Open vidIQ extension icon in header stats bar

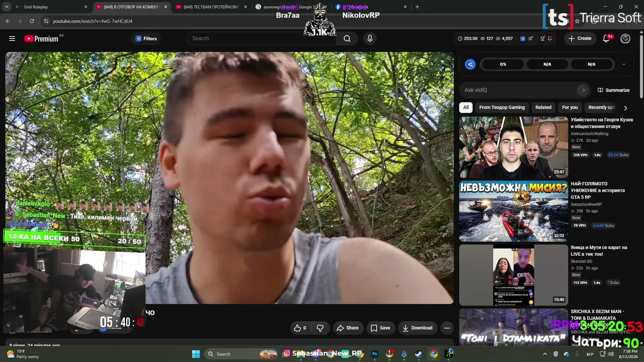[x=522, y=39]
